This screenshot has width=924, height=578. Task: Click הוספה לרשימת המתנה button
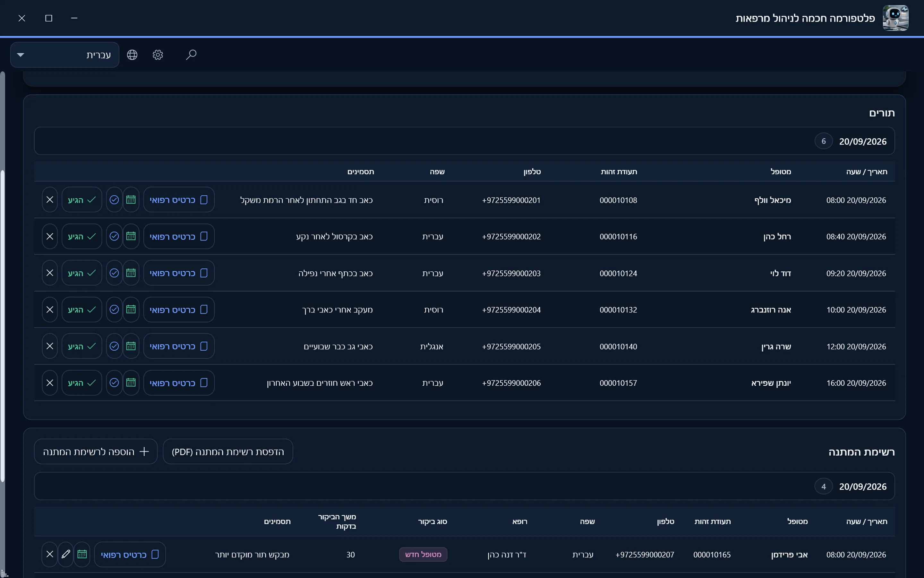click(x=96, y=451)
